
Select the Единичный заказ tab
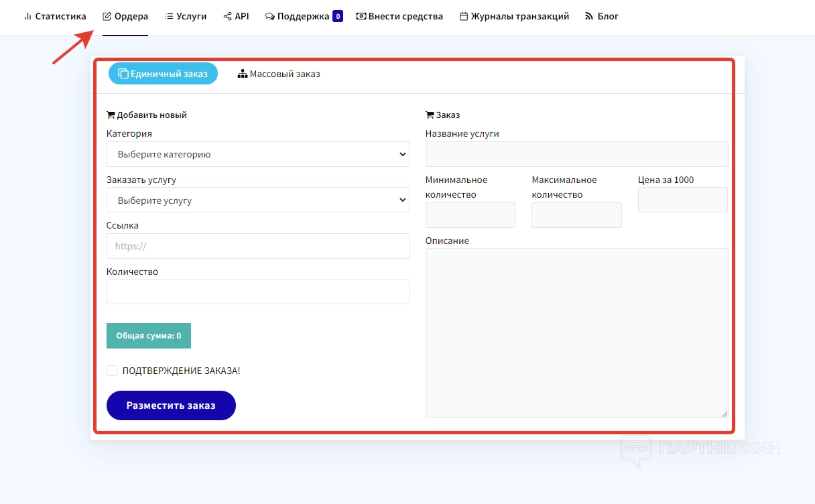(163, 74)
